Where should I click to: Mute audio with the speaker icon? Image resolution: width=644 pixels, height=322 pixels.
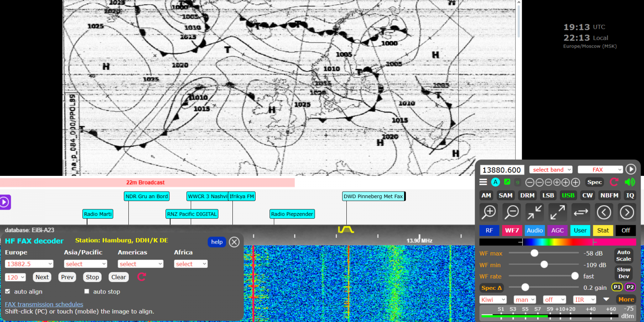click(x=629, y=182)
